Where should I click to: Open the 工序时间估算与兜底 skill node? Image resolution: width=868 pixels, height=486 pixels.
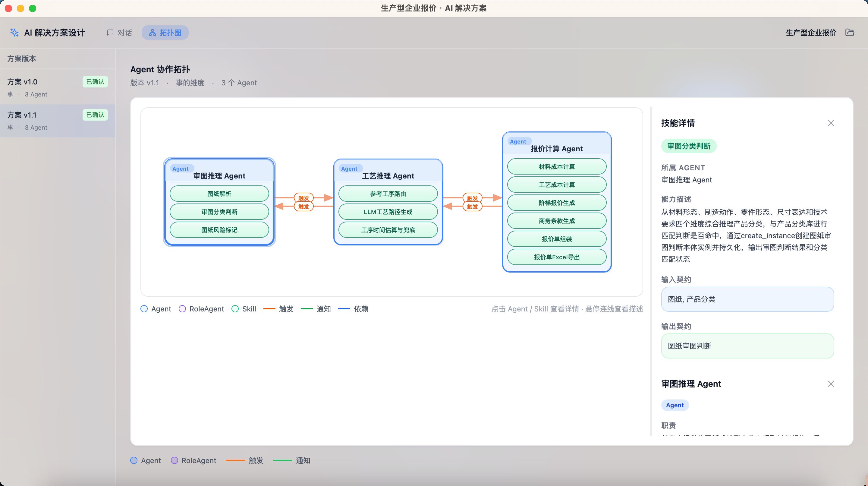click(388, 230)
